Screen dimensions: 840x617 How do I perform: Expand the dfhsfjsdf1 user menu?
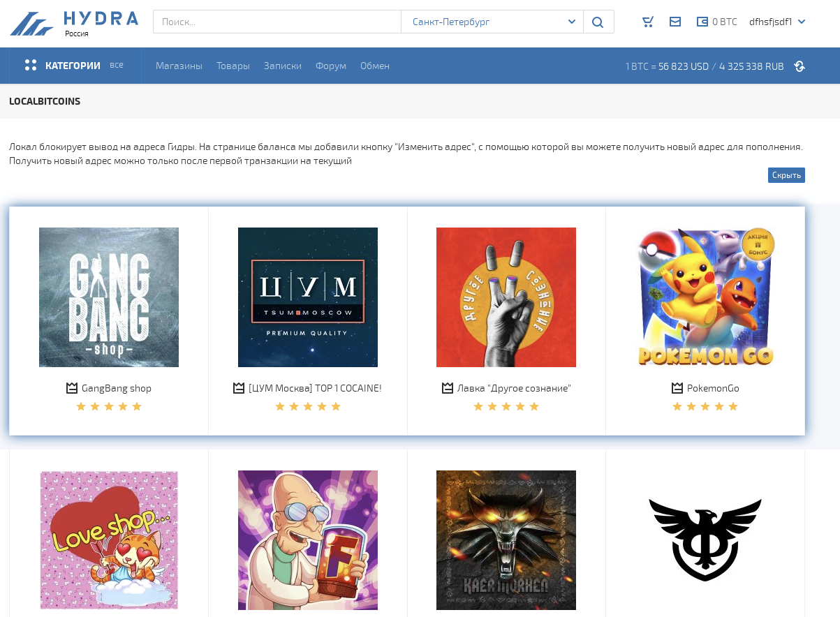pyautogui.click(x=777, y=22)
